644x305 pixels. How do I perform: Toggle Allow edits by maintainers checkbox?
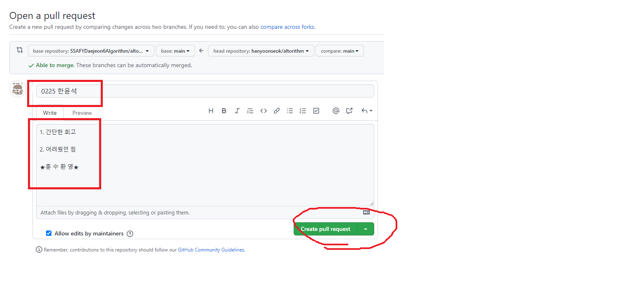click(49, 233)
